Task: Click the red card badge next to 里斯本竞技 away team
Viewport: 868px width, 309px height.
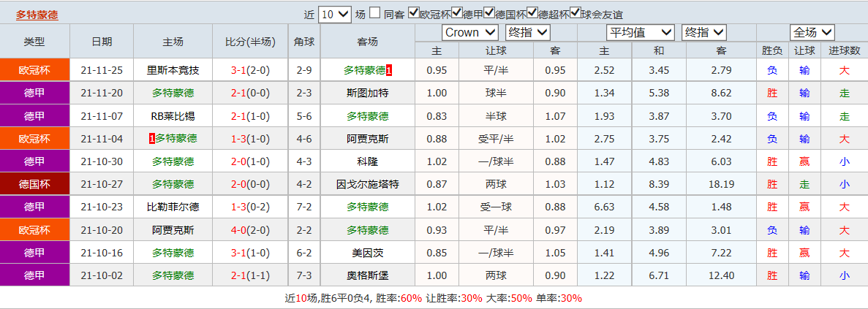Action: (x=389, y=70)
